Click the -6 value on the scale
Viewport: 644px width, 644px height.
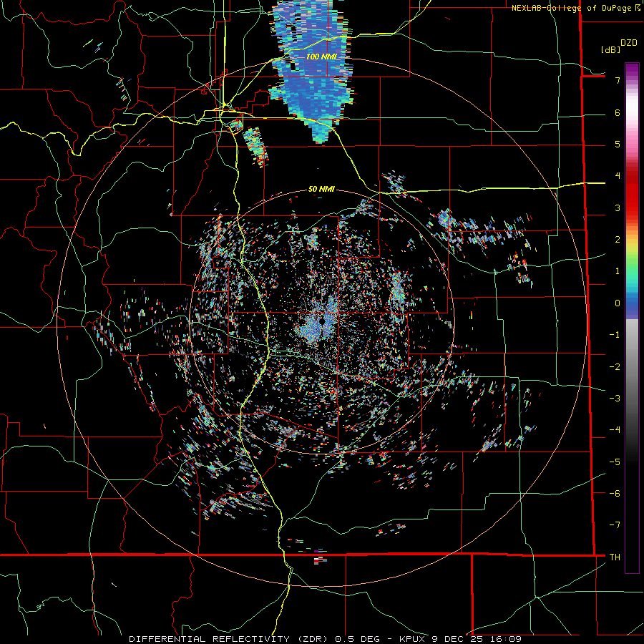[x=615, y=494]
